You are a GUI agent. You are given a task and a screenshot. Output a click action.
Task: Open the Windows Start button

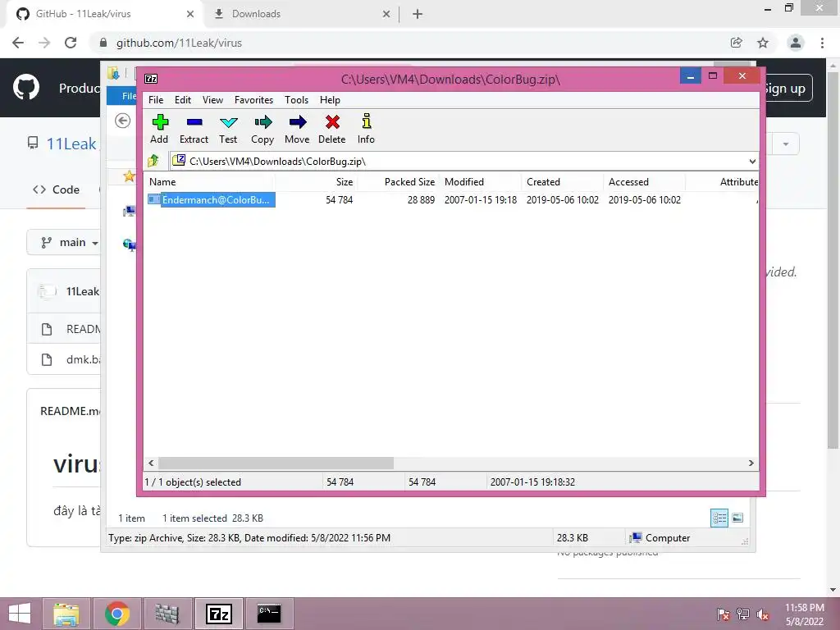[20, 614]
